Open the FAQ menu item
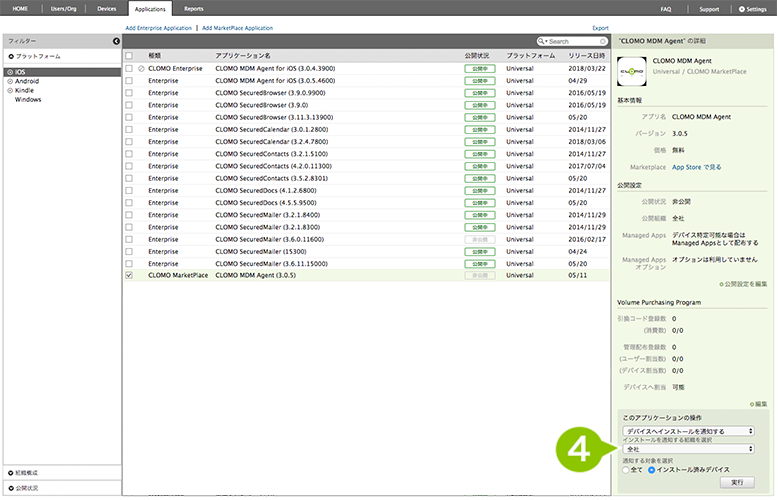Image resolution: width=778 pixels, height=500 pixels. (666, 9)
